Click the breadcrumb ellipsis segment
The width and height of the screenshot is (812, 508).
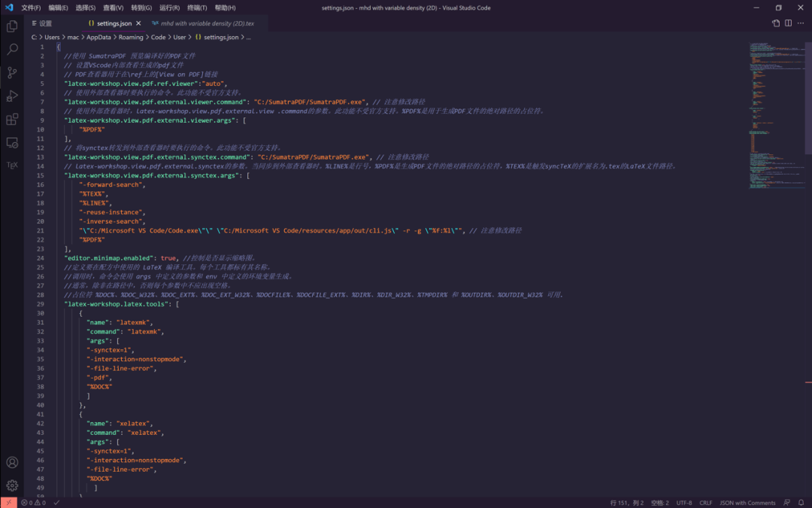pos(249,38)
